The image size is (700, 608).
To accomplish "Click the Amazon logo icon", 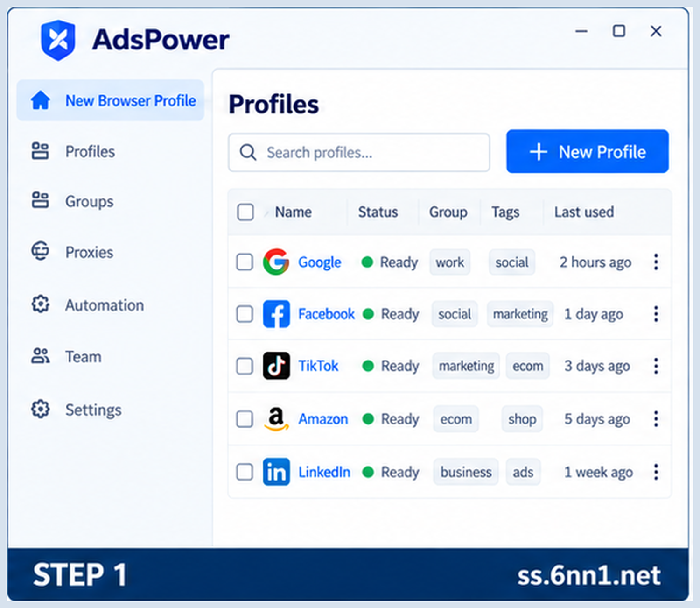I will click(276, 418).
